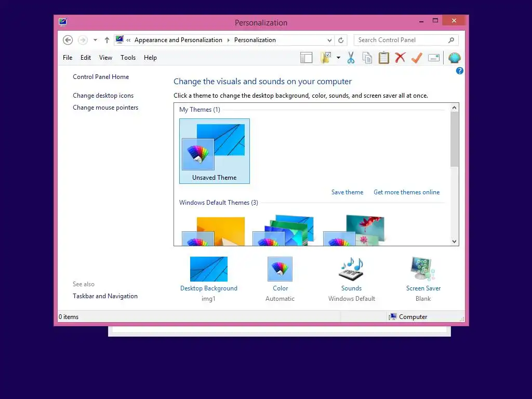Click the Desktop Background text link
This screenshot has height=399, width=532.
[x=209, y=288]
